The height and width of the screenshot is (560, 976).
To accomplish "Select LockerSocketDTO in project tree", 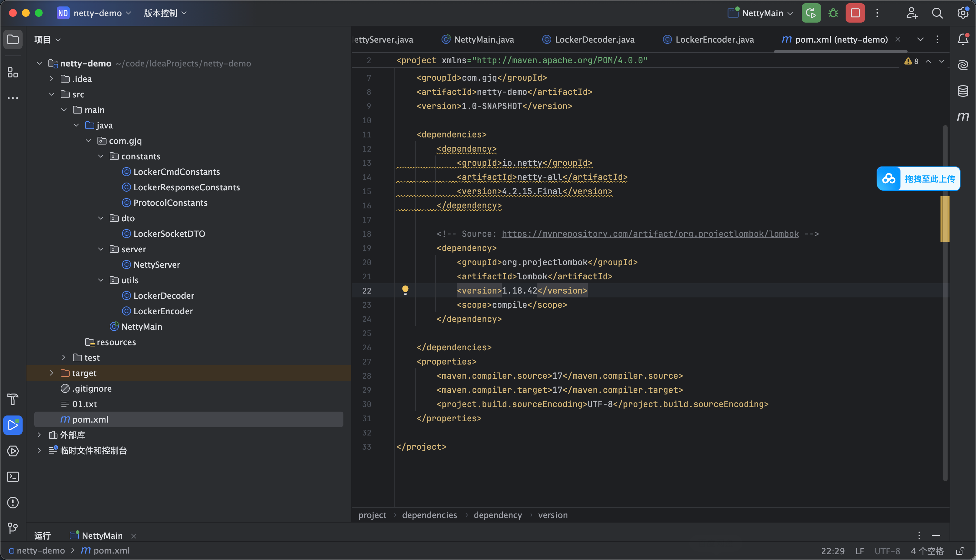I will [x=169, y=234].
